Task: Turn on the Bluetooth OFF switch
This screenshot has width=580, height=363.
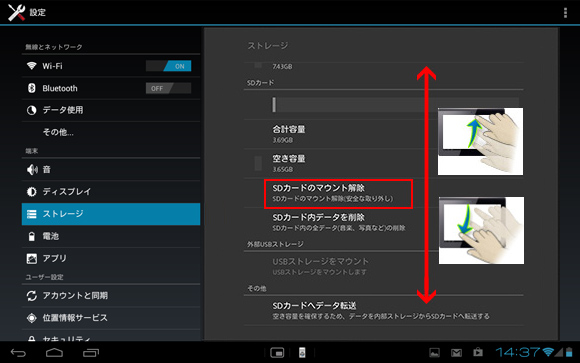Action: [169, 88]
